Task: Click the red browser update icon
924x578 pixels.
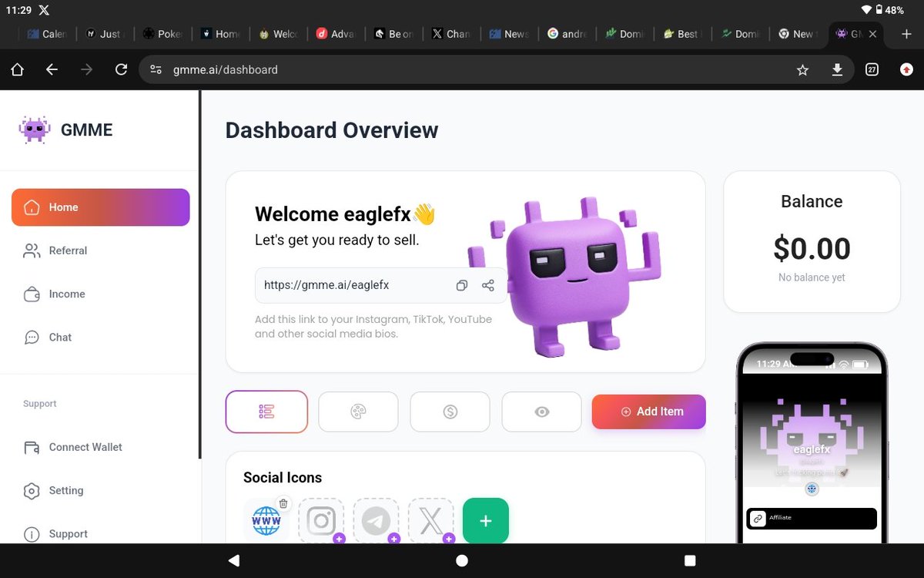Action: click(906, 69)
